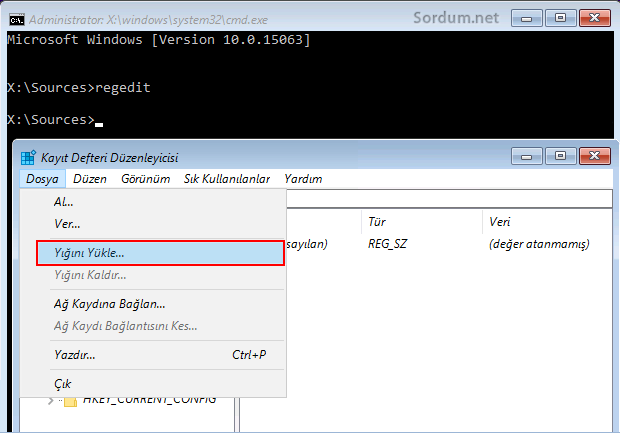Image resolution: width=620 pixels, height=433 pixels.
Task: Select the (değer atanmamış) data cell
Action: (x=539, y=244)
